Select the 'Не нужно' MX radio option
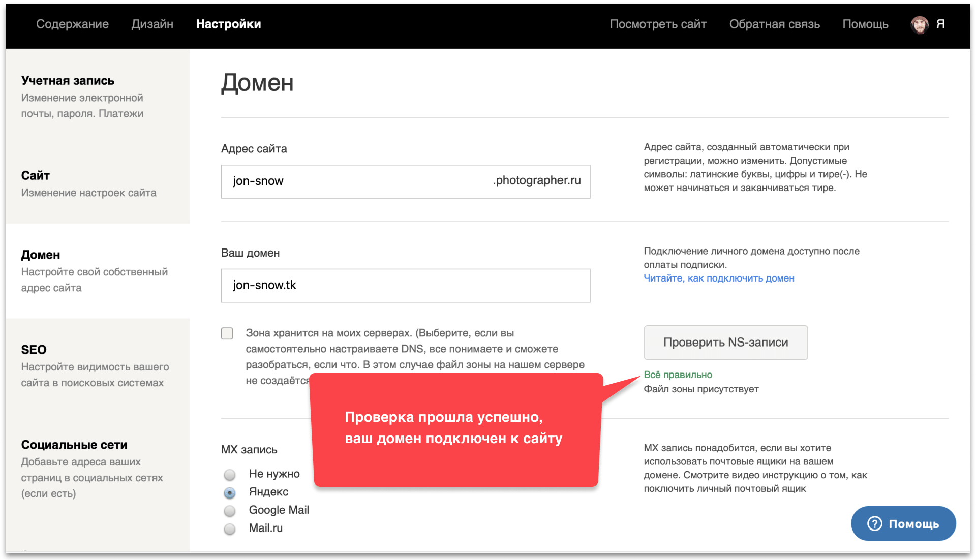Screen dimensions: 976x560 230,474
